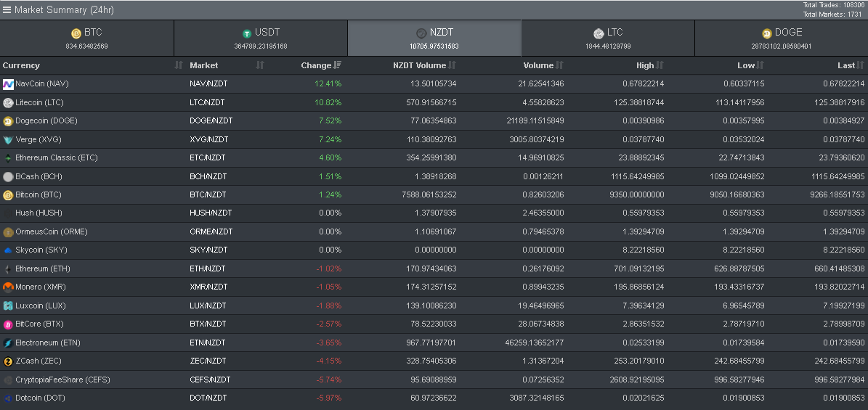Click the BCash (BCH) coin logo
Image resolution: width=868 pixels, height=410 pixels.
(8, 176)
